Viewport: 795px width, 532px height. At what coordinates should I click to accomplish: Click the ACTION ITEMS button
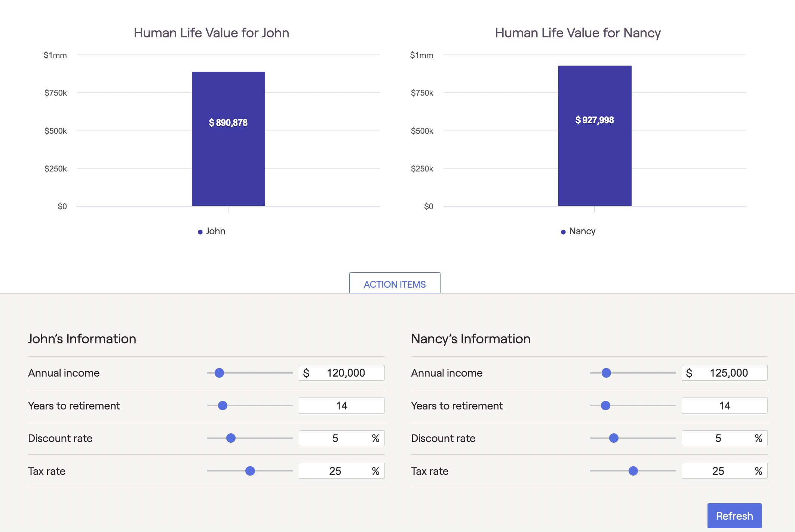pyautogui.click(x=395, y=284)
